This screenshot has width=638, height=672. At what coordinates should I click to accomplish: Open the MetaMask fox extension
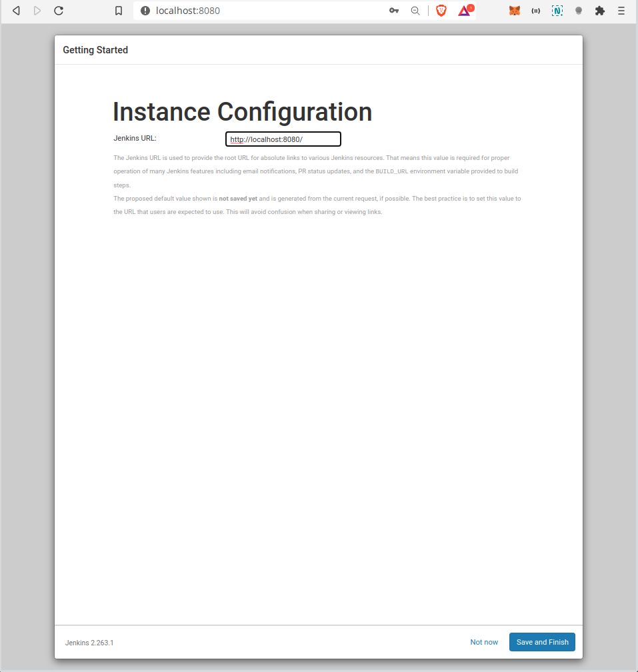click(515, 11)
